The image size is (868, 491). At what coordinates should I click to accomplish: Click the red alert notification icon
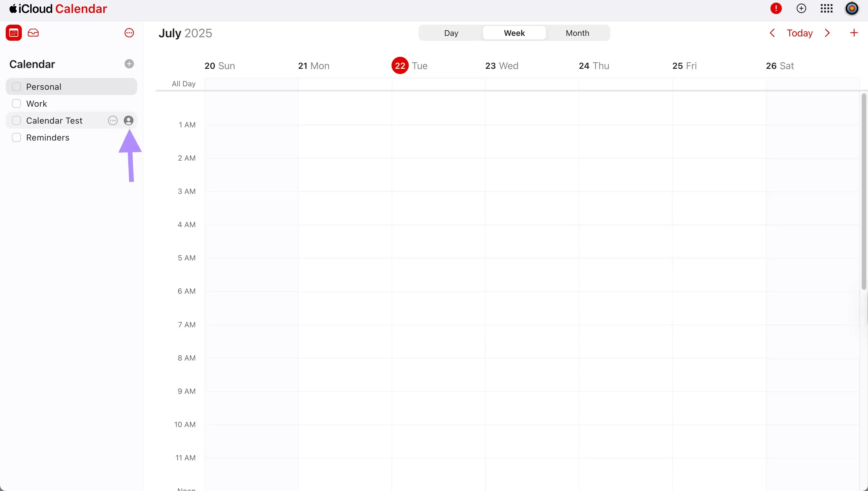click(x=776, y=8)
